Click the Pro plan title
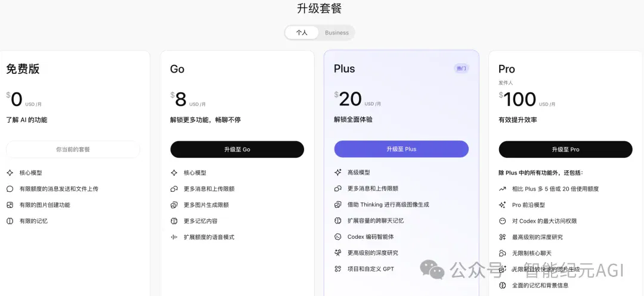 pos(507,69)
